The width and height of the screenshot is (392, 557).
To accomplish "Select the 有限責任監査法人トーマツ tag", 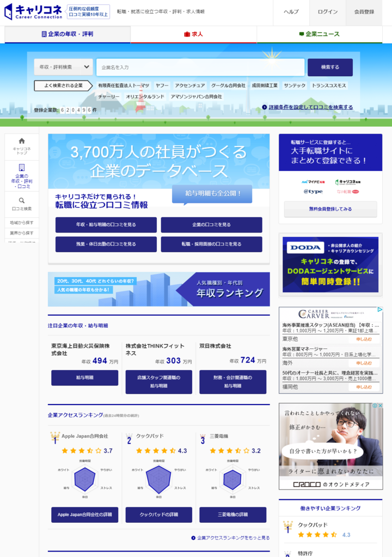I will (x=124, y=85).
